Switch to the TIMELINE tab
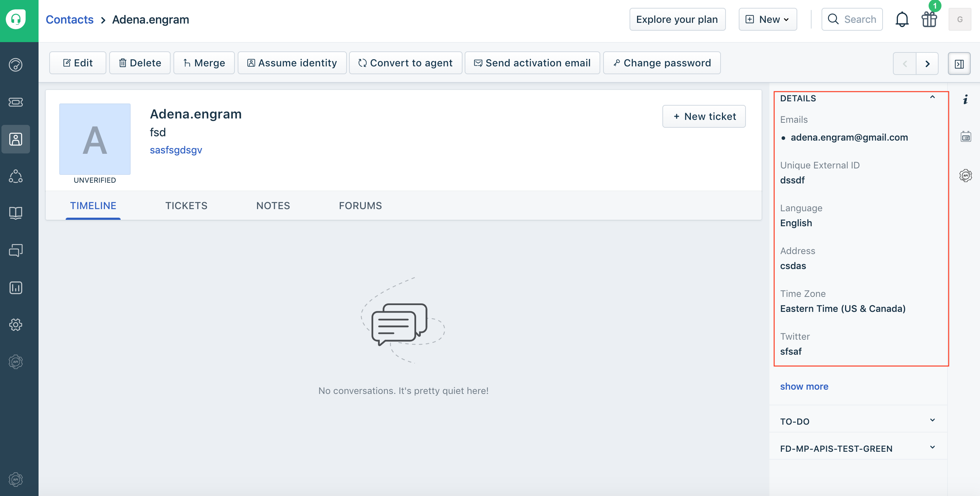This screenshot has height=496, width=980. [x=93, y=206]
